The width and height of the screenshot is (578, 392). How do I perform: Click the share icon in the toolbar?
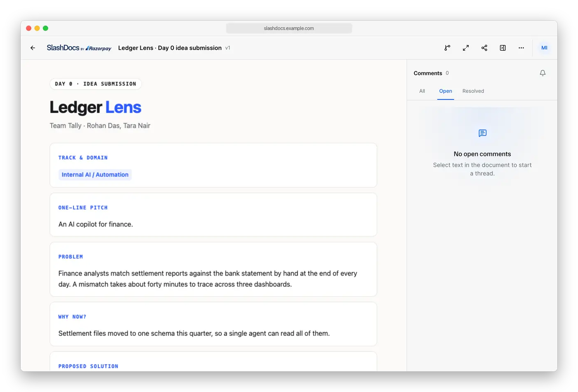(x=484, y=48)
